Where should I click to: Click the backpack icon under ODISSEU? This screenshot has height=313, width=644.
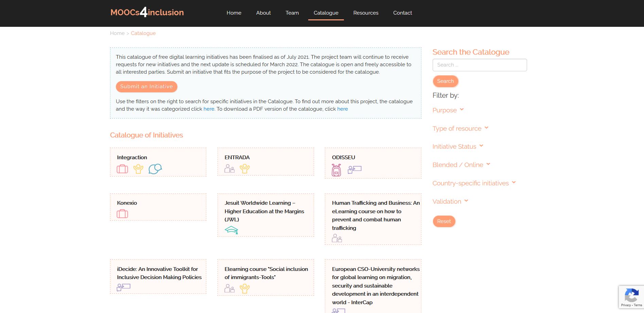[336, 170]
